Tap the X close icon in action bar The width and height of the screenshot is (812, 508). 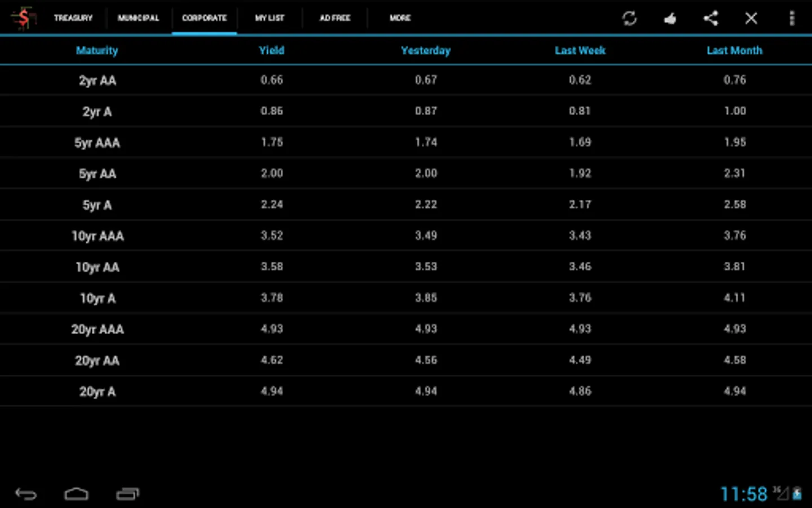[x=751, y=18]
